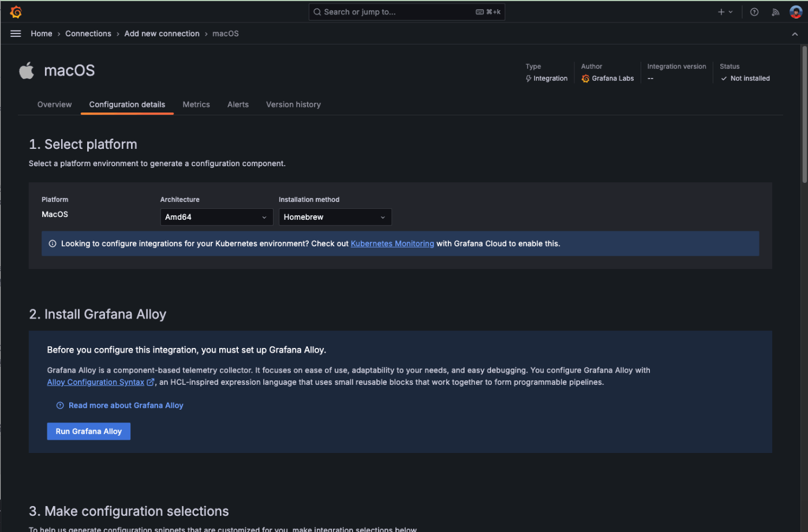Open the Alerts tab
The width and height of the screenshot is (808, 532).
[x=238, y=104]
